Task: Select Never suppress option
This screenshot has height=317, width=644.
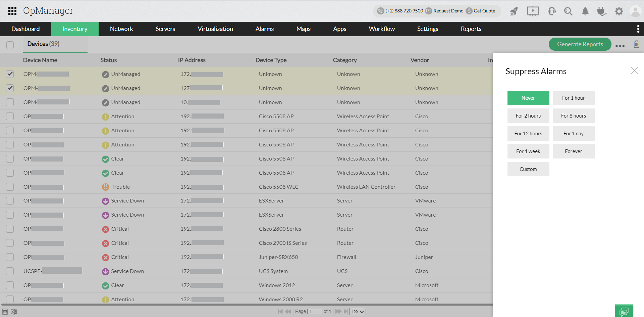Action: (x=528, y=98)
